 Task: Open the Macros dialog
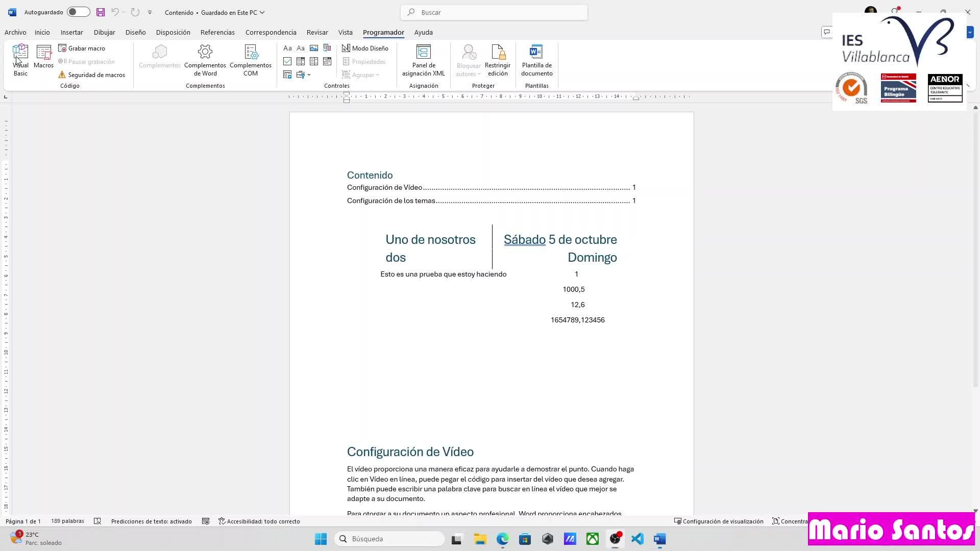click(x=43, y=57)
